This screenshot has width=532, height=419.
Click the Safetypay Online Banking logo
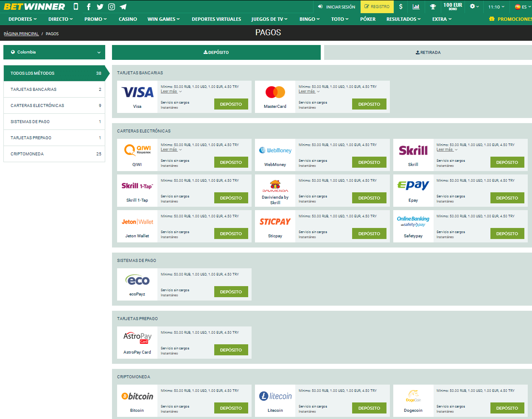click(413, 222)
